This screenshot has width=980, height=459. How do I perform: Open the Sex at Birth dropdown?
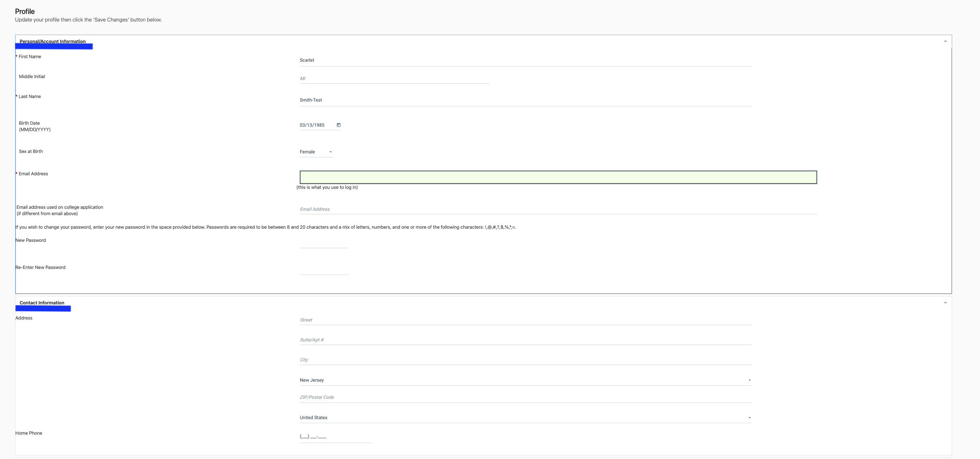(316, 152)
